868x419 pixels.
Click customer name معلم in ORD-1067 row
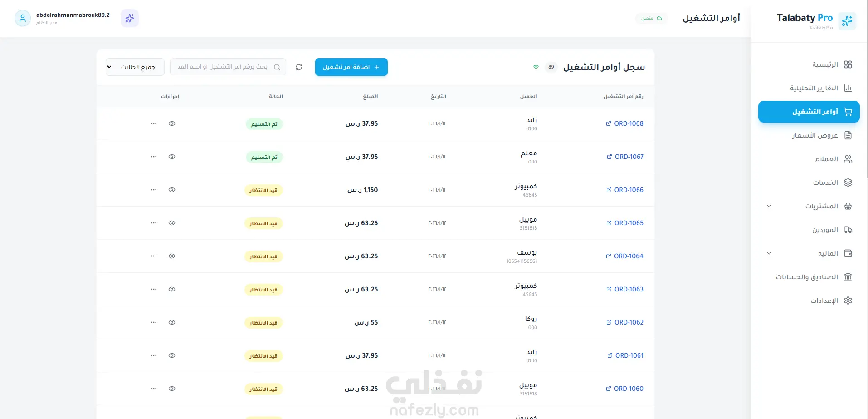tap(529, 153)
